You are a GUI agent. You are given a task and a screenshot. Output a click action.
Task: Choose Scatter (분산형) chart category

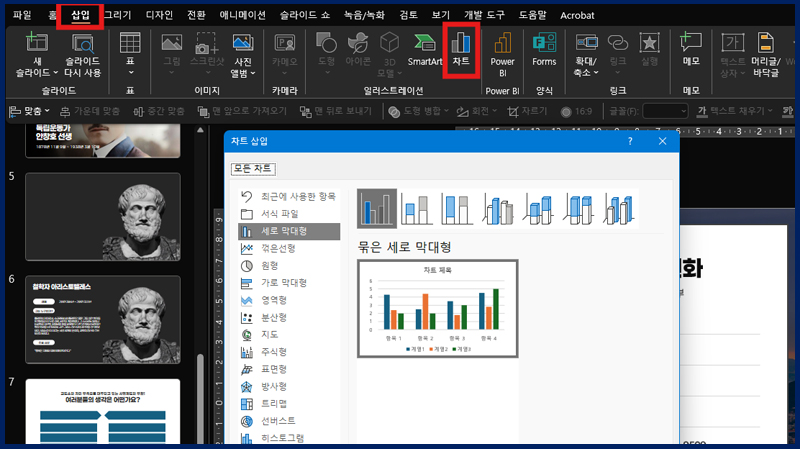click(x=289, y=317)
